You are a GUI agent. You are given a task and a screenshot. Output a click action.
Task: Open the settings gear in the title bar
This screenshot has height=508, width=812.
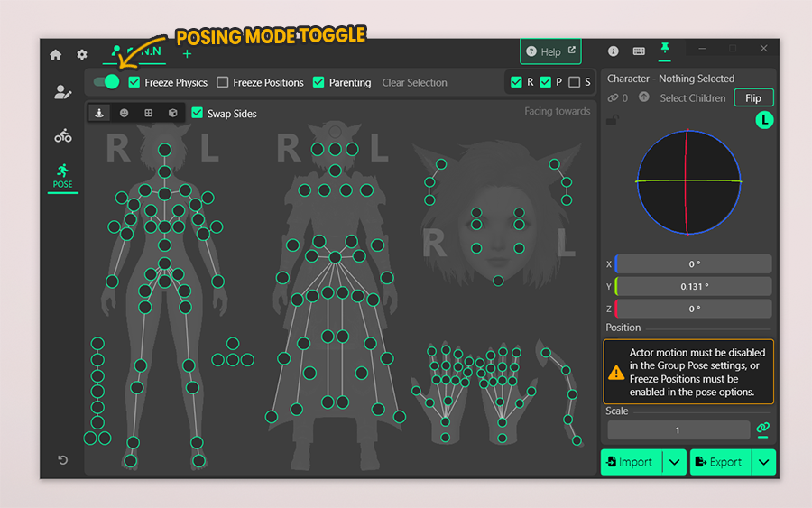[x=82, y=55]
